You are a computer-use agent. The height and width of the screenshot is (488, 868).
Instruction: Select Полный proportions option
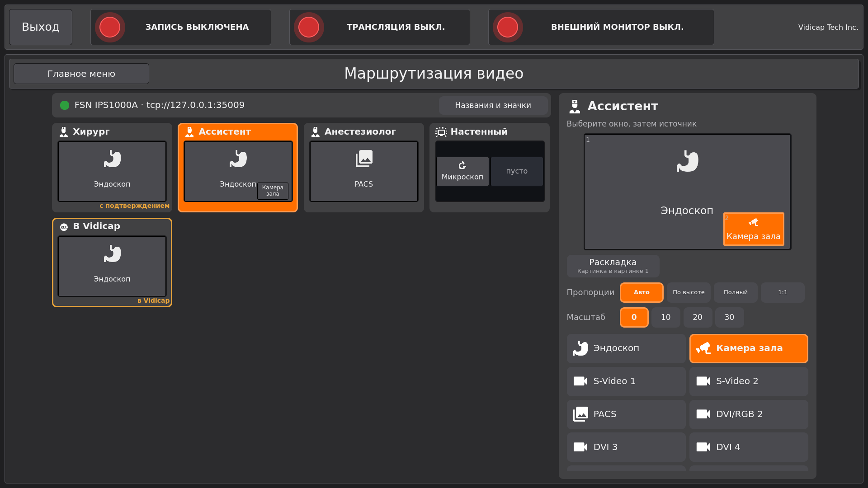tap(736, 293)
